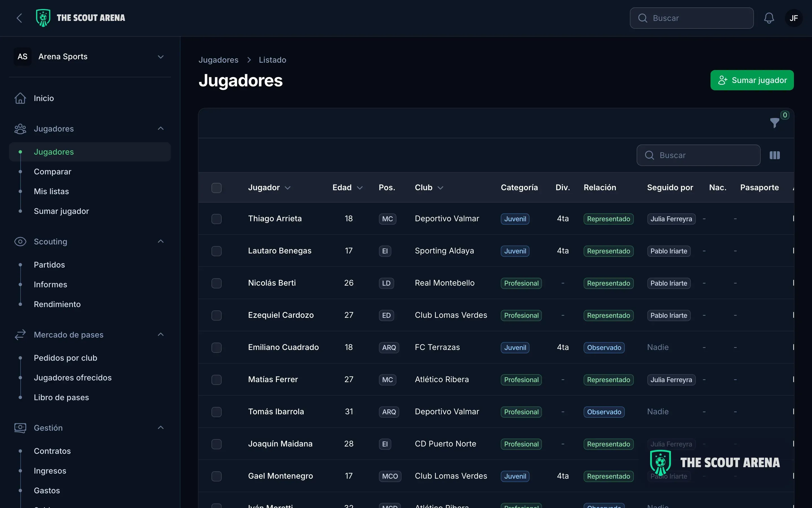
Task: Click the Inicio home icon
Action: (20, 98)
